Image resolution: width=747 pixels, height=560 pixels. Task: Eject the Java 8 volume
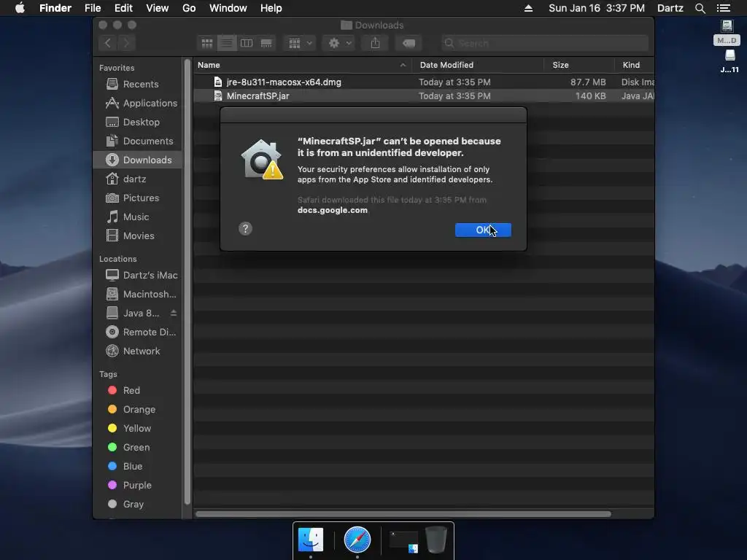click(x=174, y=313)
